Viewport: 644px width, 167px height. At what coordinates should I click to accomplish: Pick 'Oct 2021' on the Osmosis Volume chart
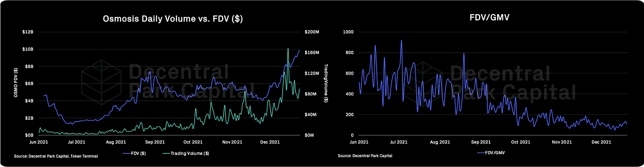193,142
